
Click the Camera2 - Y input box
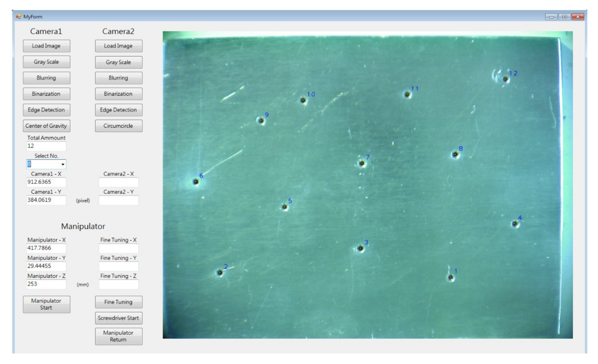pyautogui.click(x=118, y=200)
